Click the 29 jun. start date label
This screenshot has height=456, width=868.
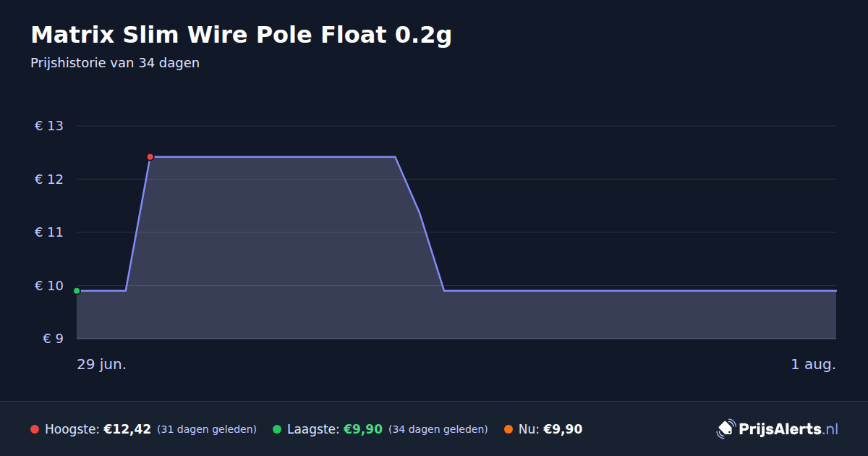pyautogui.click(x=102, y=365)
